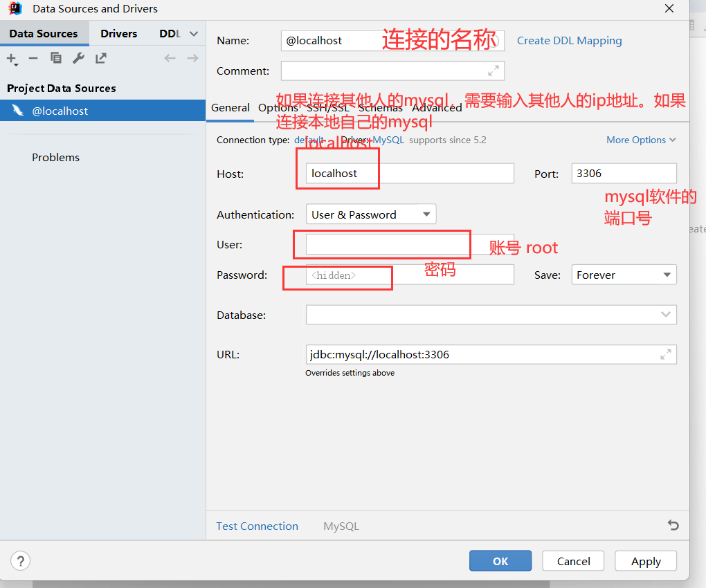Close the Data Sources and Drivers dialog
Screen dimensions: 706x588
tap(669, 8)
